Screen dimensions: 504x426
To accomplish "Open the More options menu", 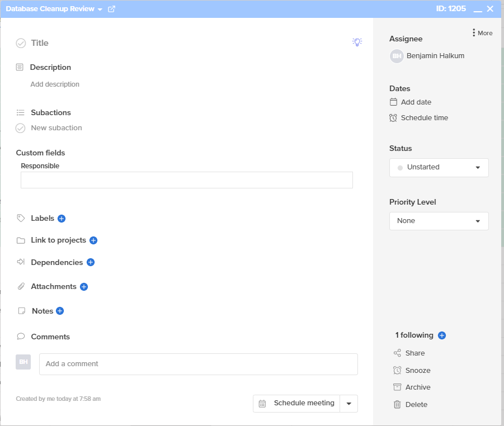I will (482, 32).
